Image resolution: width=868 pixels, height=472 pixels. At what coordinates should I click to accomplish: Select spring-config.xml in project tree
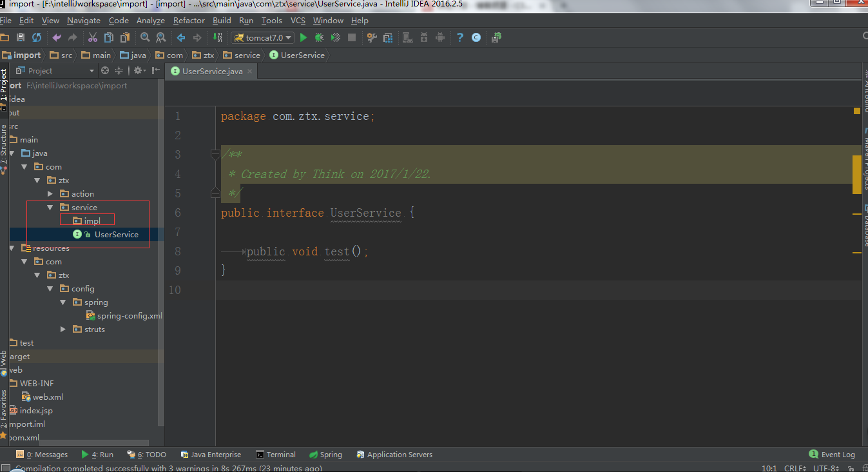click(129, 316)
